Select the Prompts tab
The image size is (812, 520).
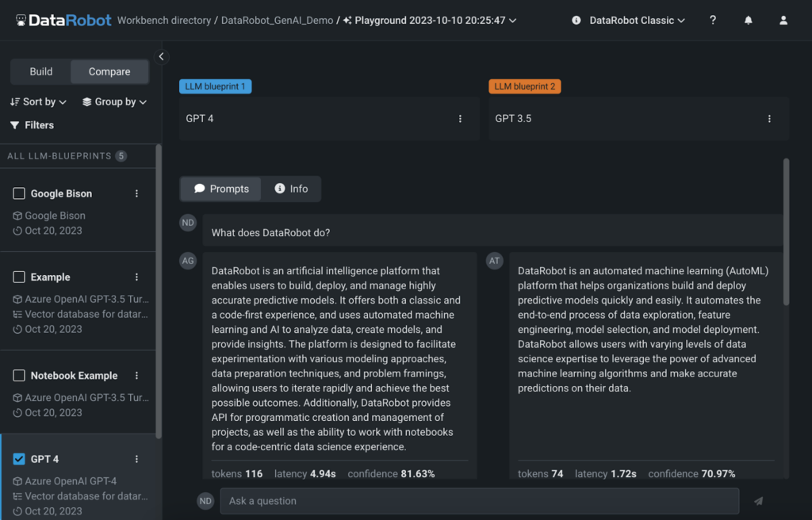[x=221, y=189]
